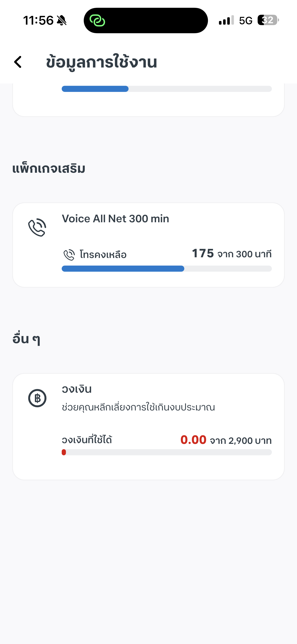Tap the วงเงิน card title
This screenshot has height=644, width=297.
point(77,389)
